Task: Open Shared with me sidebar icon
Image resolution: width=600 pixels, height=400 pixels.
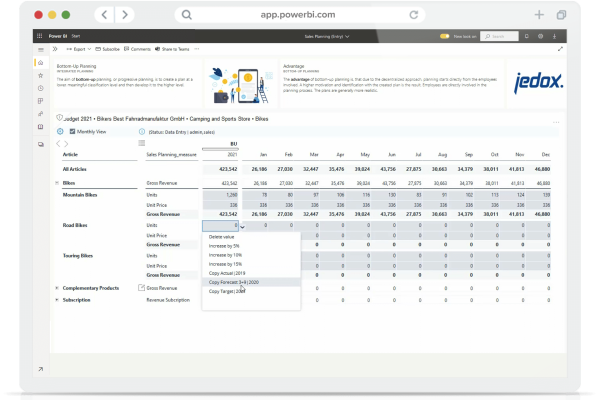Action: pyautogui.click(x=41, y=114)
